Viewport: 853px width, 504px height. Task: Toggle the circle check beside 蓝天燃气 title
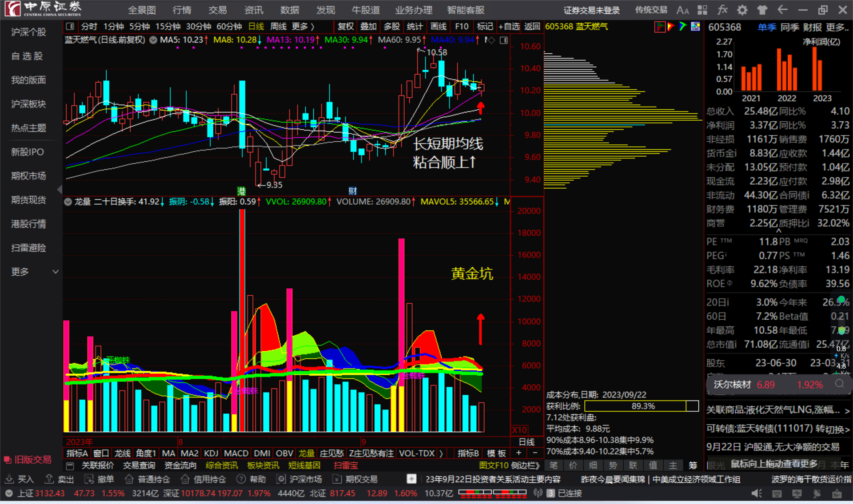(x=153, y=40)
